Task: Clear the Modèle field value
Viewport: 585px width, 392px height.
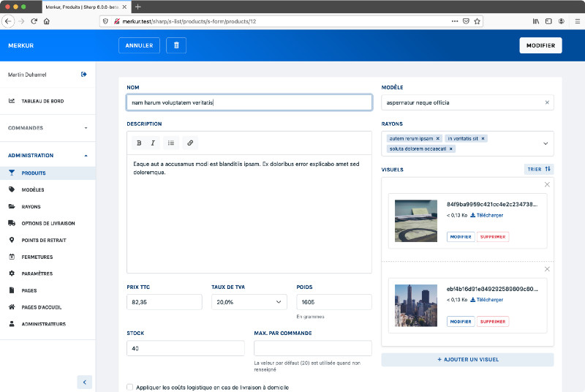Action: pyautogui.click(x=547, y=102)
